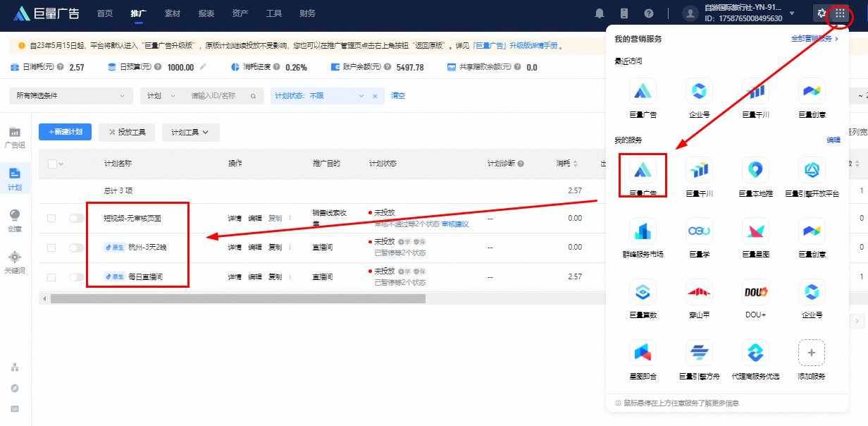Screen dimensions: 868x426
Task: Go to 关键词 in left sidebar
Action: 15,262
